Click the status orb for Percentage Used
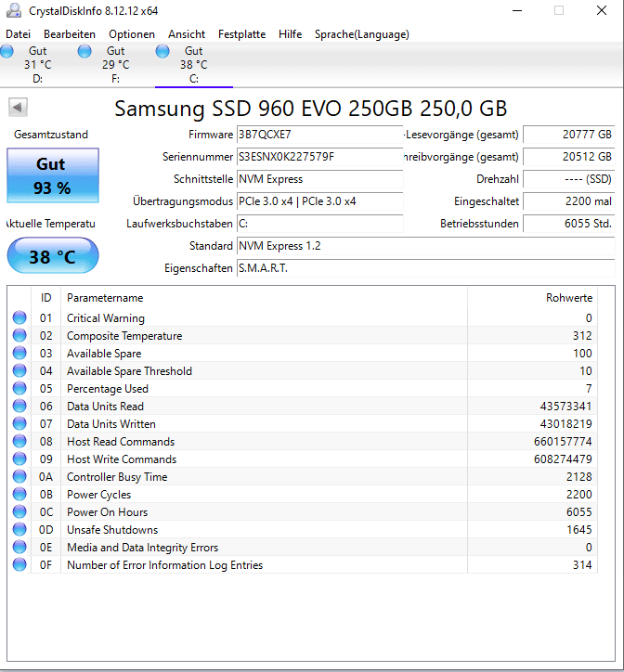 [19, 388]
